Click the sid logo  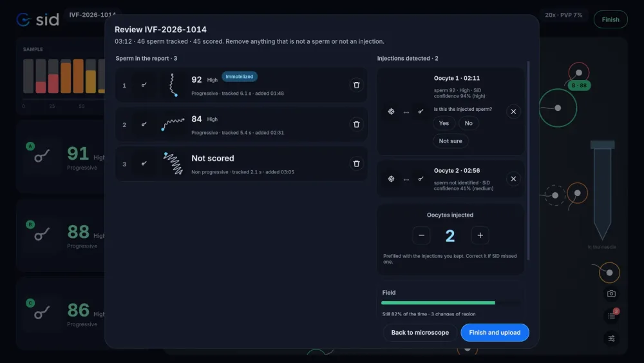(38, 19)
